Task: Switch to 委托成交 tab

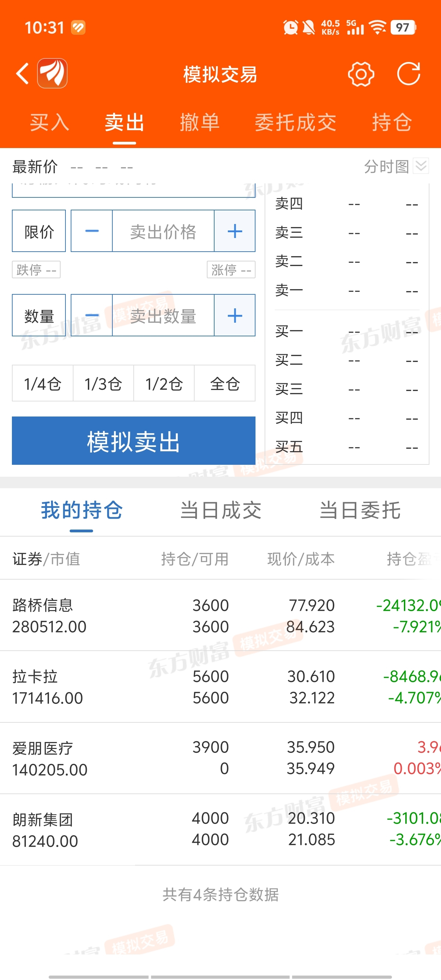Action: tap(295, 122)
